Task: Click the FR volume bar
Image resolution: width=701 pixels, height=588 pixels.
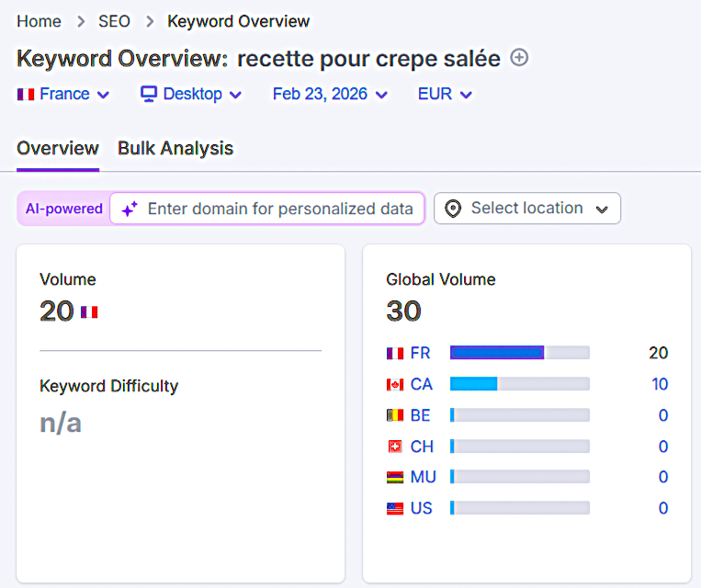Action: pyautogui.click(x=519, y=353)
